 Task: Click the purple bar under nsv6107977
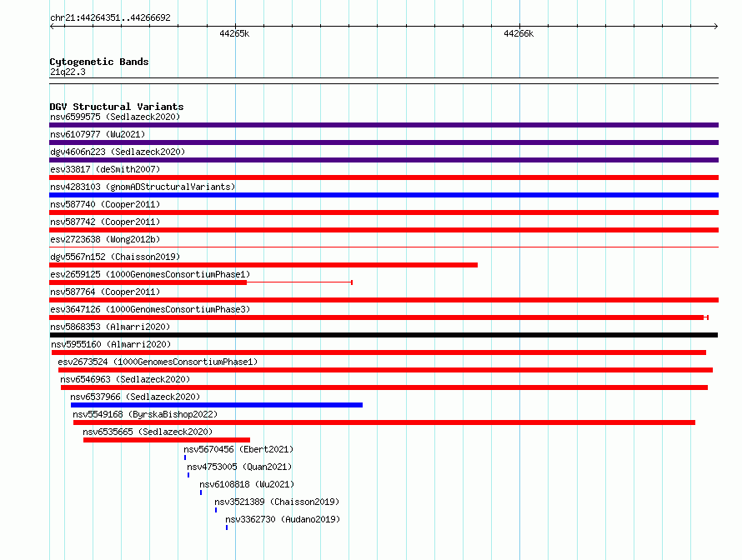(384, 142)
